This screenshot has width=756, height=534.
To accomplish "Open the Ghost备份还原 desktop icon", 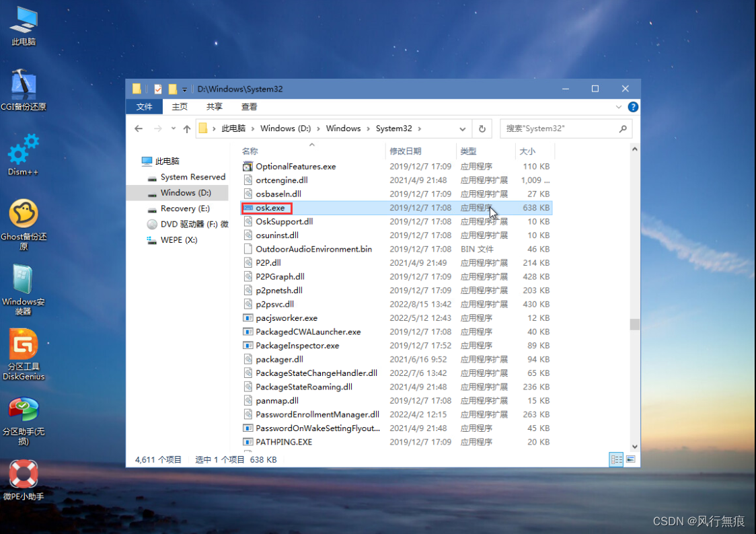I will click(x=24, y=224).
